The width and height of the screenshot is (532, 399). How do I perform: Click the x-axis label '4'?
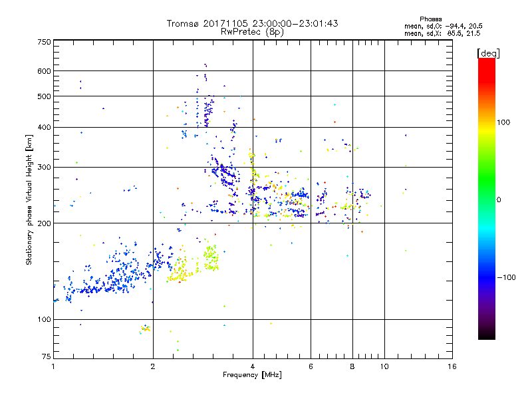(253, 366)
